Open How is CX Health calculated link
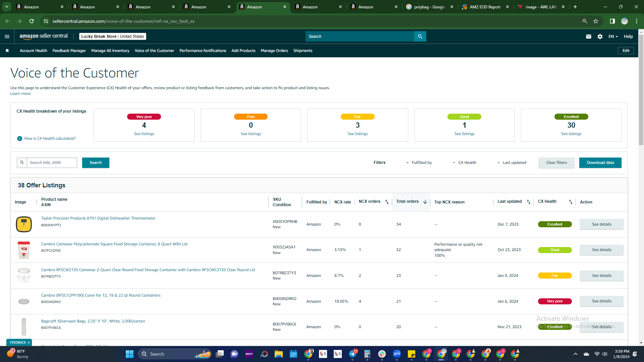 (x=50, y=138)
